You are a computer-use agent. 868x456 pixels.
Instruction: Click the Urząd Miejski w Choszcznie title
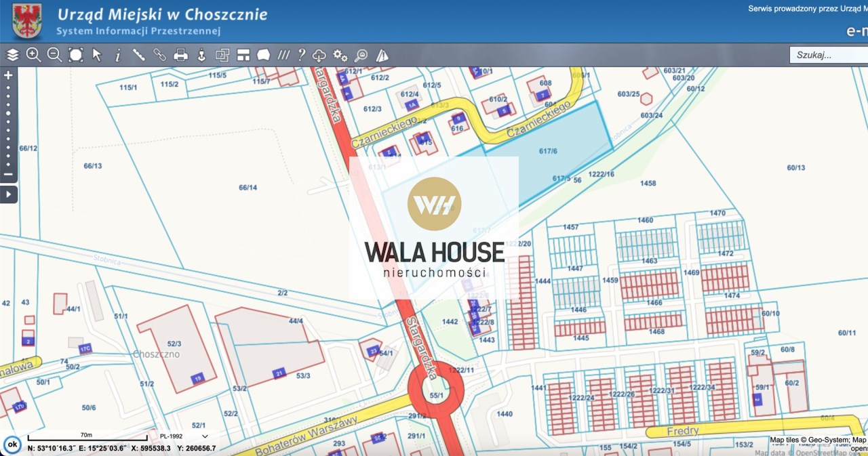click(x=162, y=14)
